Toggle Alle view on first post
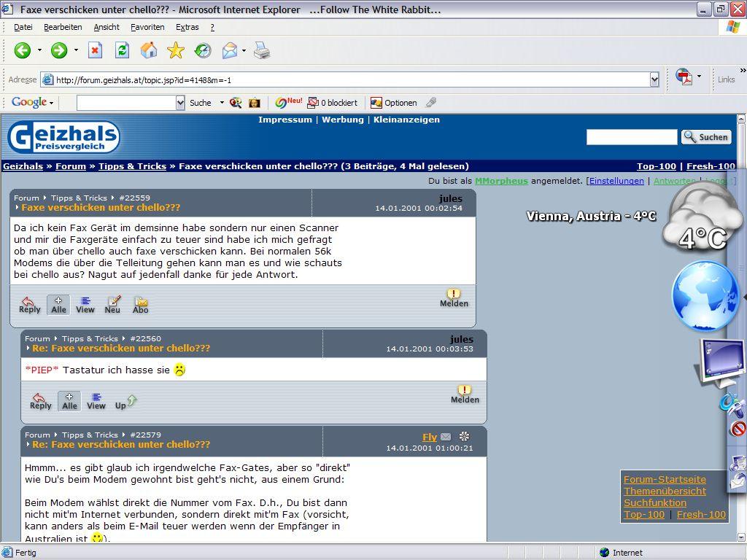The width and height of the screenshot is (747, 560). click(x=58, y=304)
